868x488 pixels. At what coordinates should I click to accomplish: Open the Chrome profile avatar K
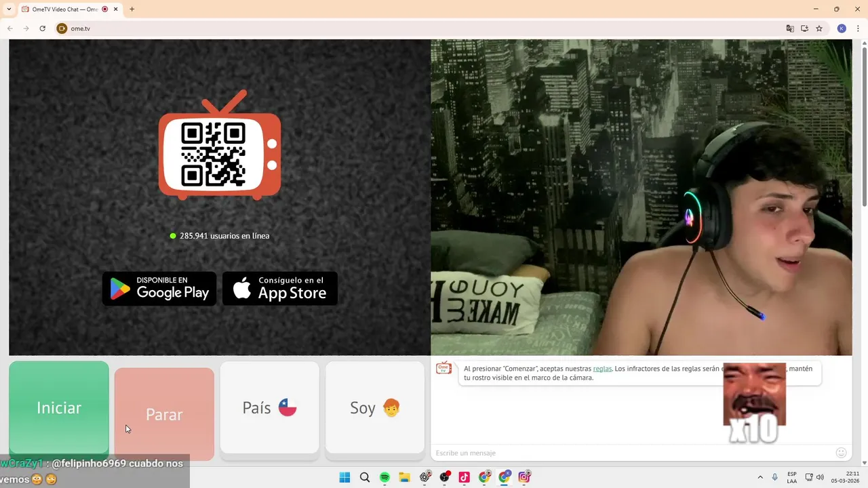[842, 28]
